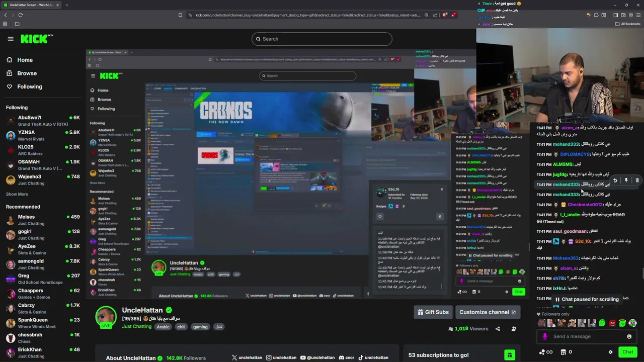This screenshot has width=644, height=362.
Task: Click the Gift Subs button
Action: pos(433,312)
